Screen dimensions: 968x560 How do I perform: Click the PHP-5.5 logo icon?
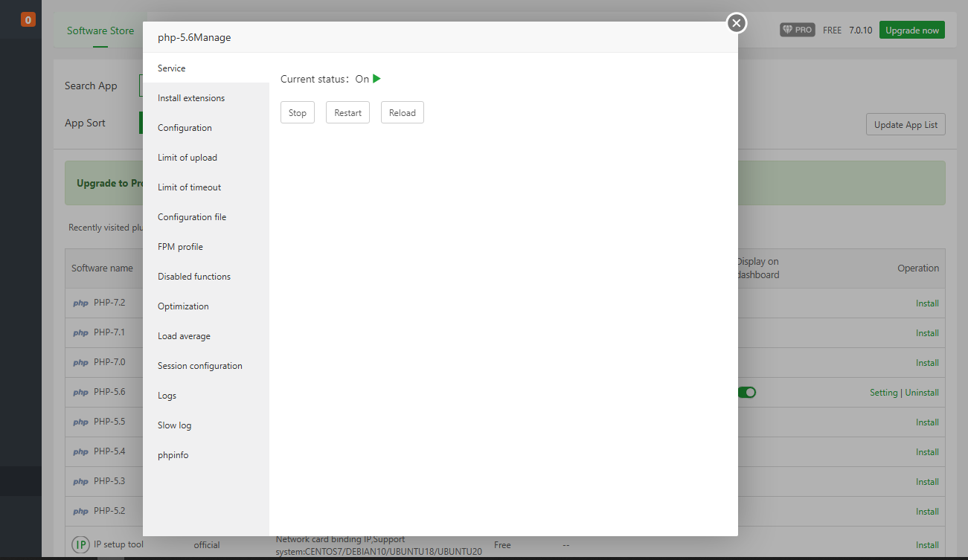coord(80,422)
